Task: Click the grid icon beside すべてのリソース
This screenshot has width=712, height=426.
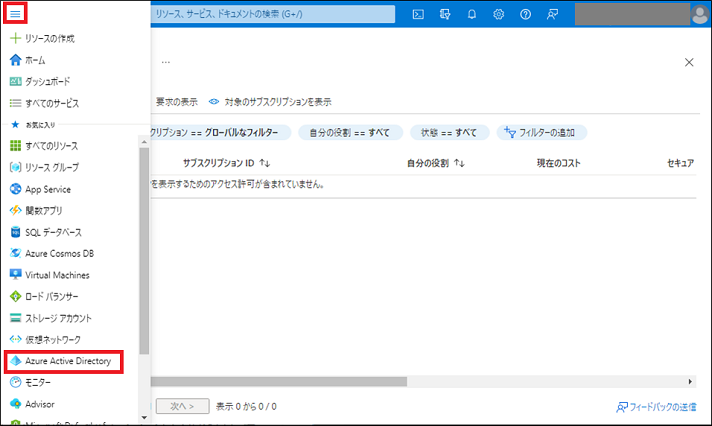Action: pos(15,145)
